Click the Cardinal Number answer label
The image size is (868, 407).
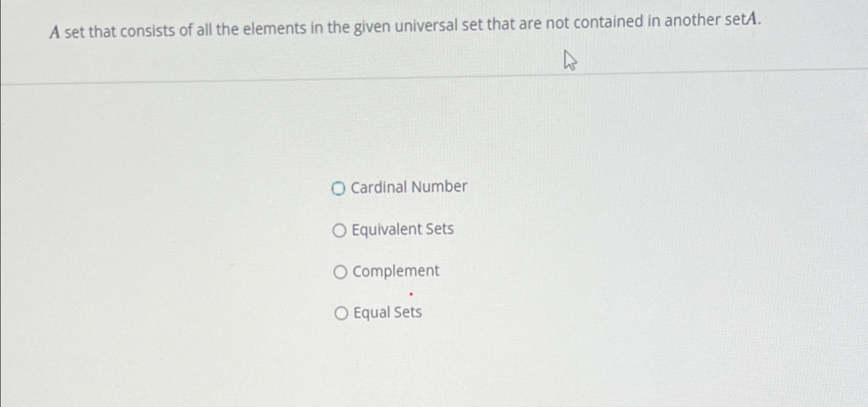408,187
